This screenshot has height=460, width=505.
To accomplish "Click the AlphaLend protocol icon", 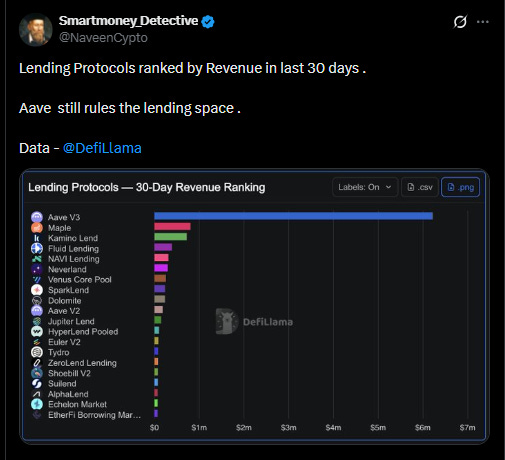I will 37,394.
